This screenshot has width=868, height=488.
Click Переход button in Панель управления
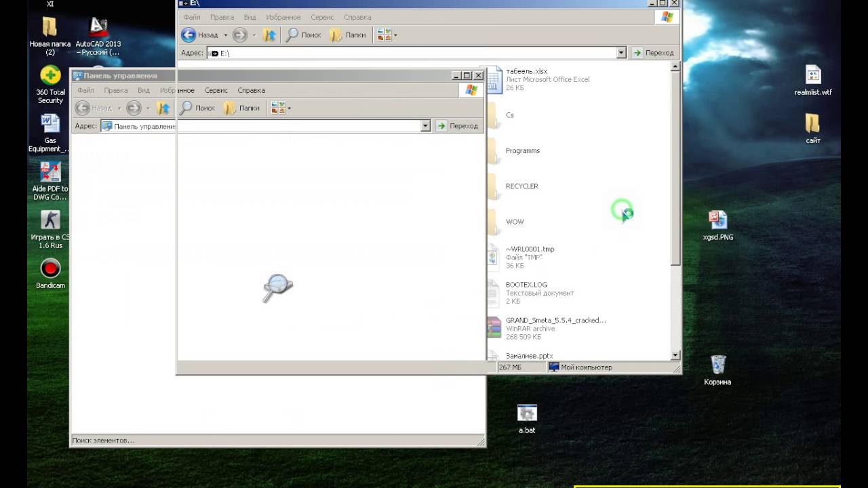[x=458, y=126]
